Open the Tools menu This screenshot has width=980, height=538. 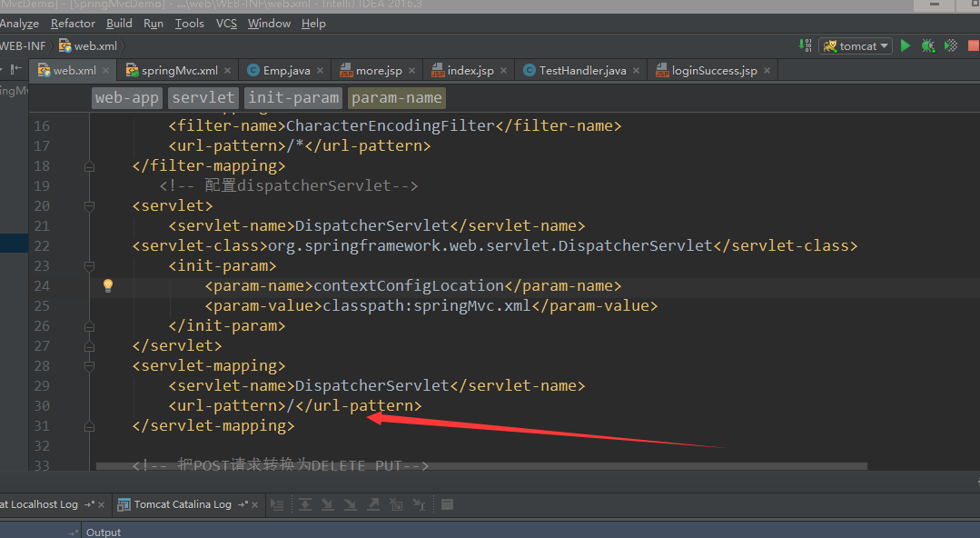click(190, 23)
